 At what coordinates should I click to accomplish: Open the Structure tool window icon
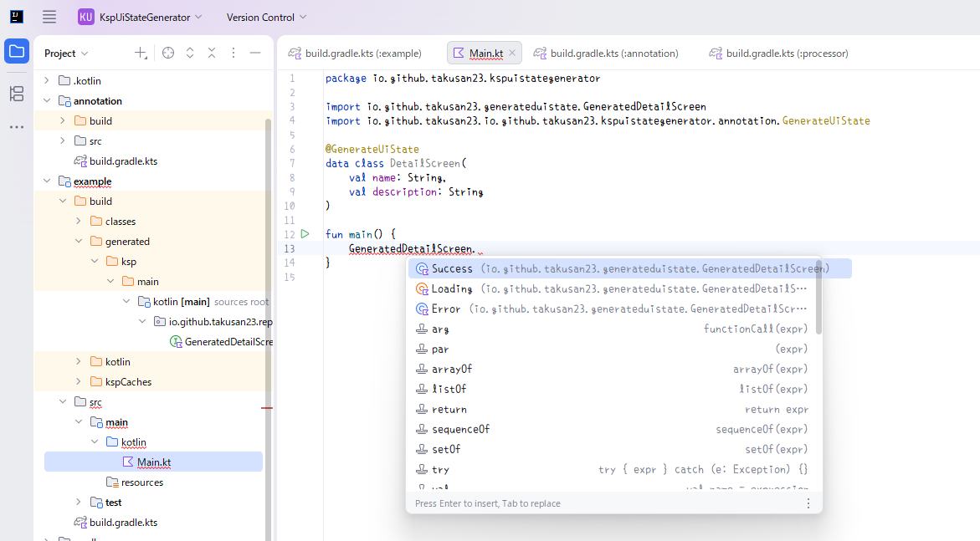pos(17,94)
